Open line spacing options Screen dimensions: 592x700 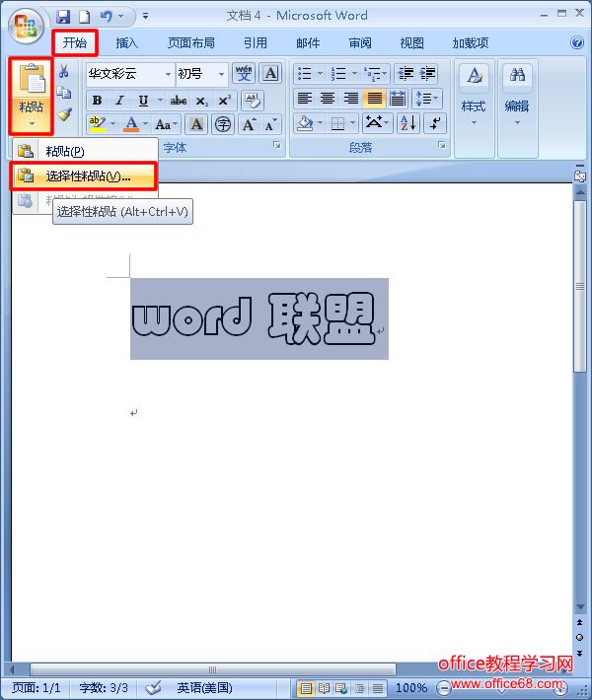[x=427, y=99]
